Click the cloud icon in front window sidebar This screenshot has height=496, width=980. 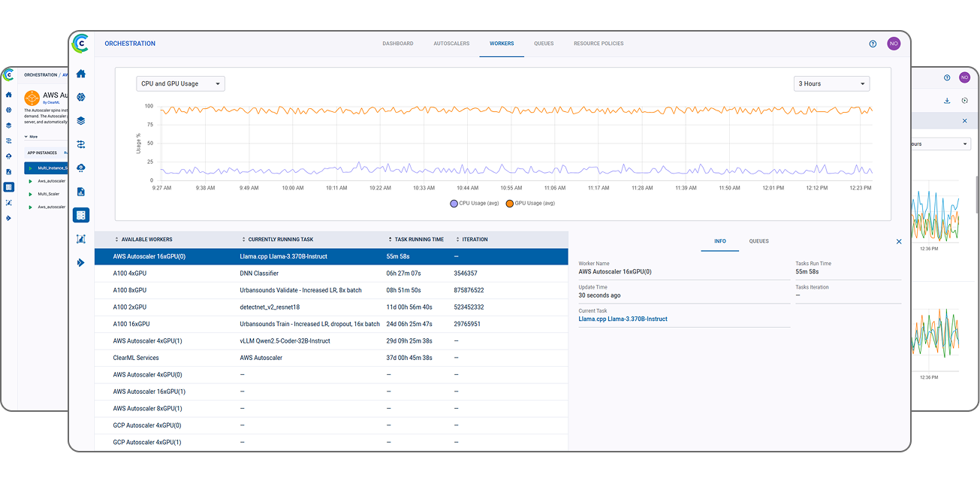click(x=81, y=168)
